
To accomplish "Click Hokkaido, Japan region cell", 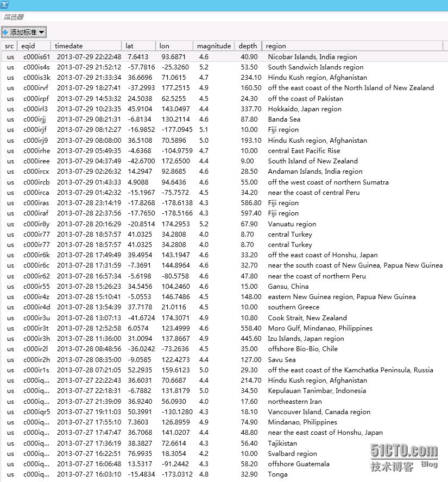I will [x=305, y=109].
